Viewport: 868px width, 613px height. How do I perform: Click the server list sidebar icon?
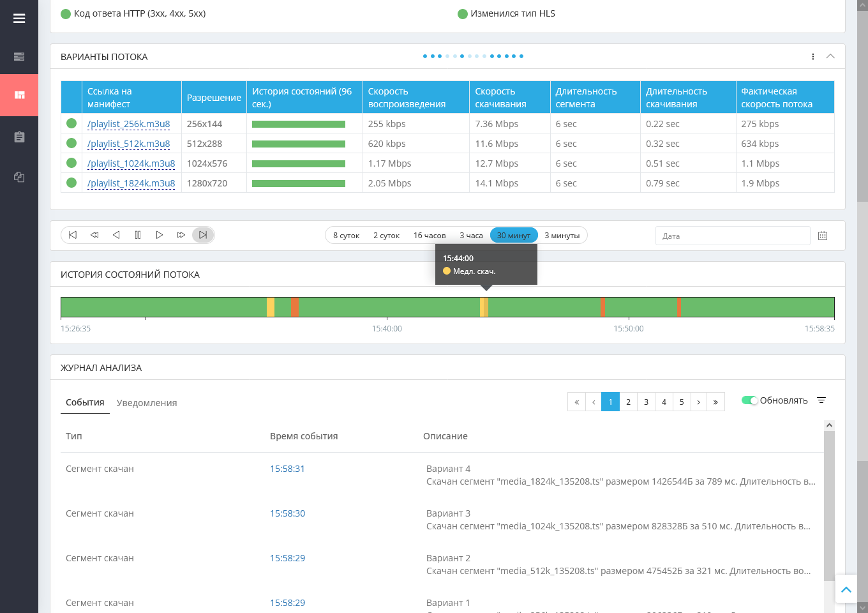click(x=19, y=57)
